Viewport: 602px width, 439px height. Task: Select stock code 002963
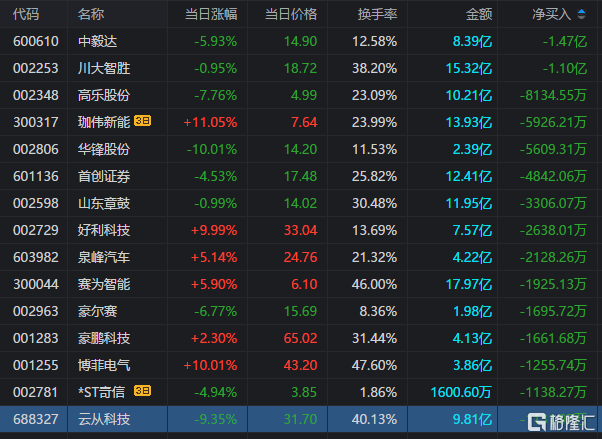(36, 311)
